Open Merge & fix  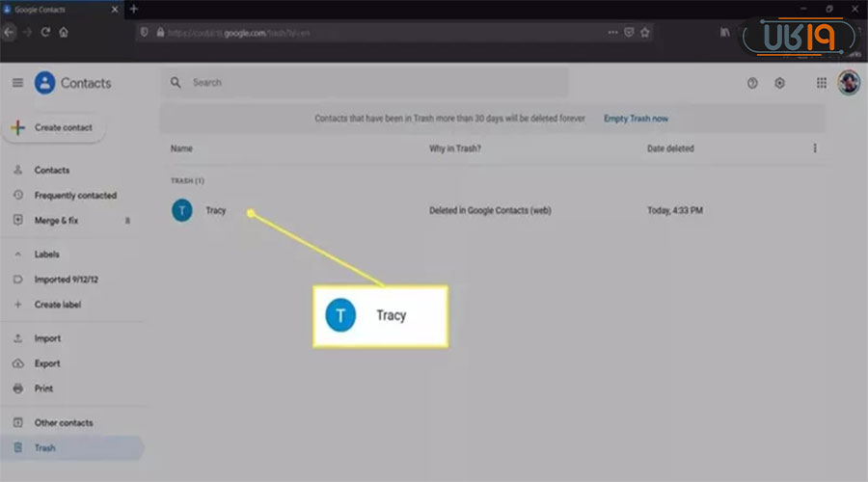point(56,220)
